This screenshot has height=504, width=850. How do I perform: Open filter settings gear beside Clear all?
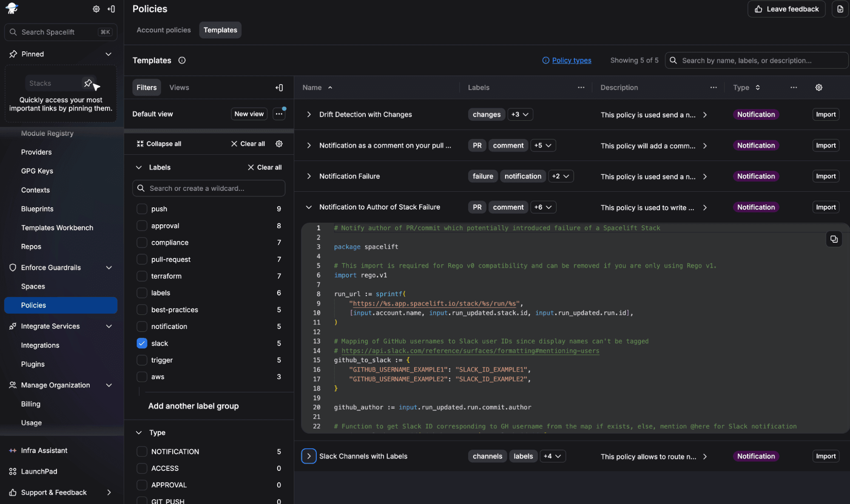279,144
